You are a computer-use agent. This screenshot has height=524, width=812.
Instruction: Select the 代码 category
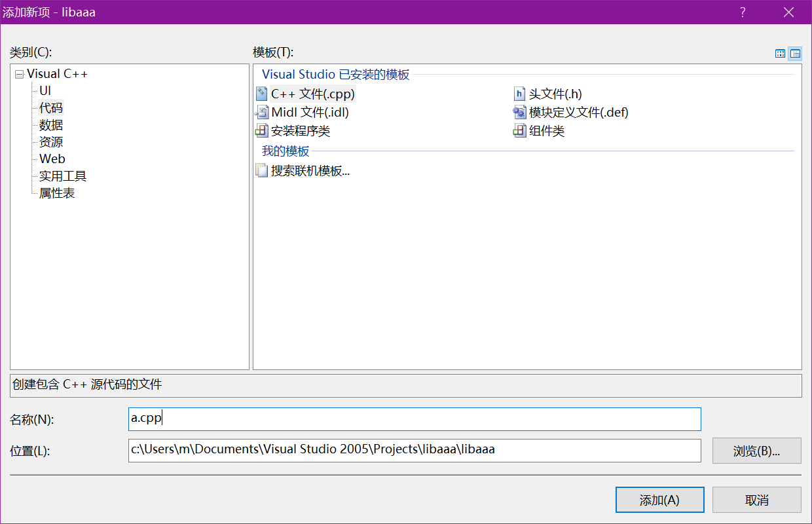(51, 108)
